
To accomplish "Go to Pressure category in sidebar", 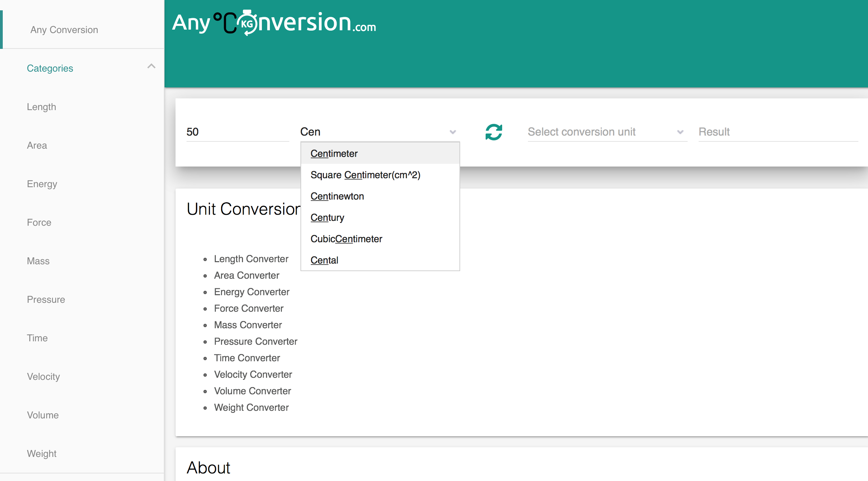I will 46,300.
